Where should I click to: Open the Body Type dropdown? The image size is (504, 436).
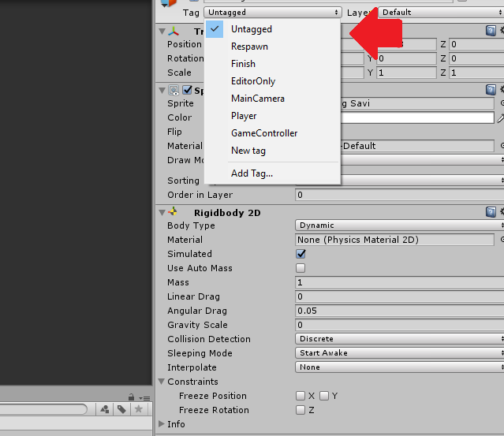point(399,225)
